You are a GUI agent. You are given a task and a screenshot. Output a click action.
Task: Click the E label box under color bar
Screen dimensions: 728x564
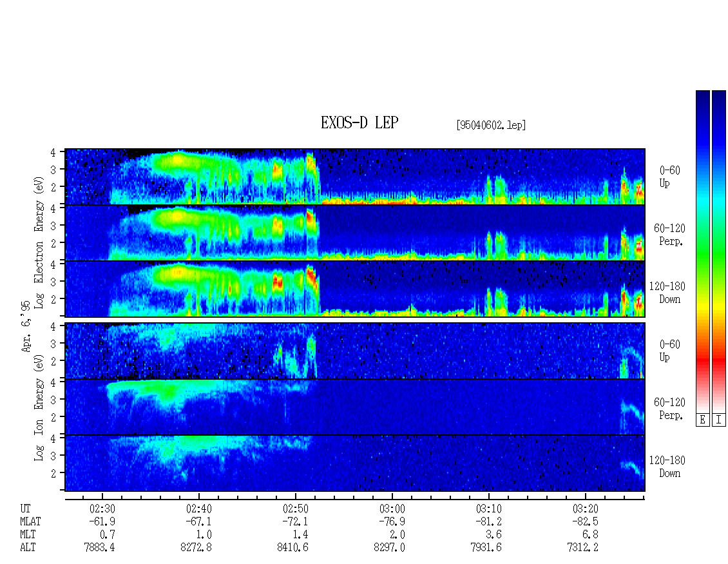702,420
